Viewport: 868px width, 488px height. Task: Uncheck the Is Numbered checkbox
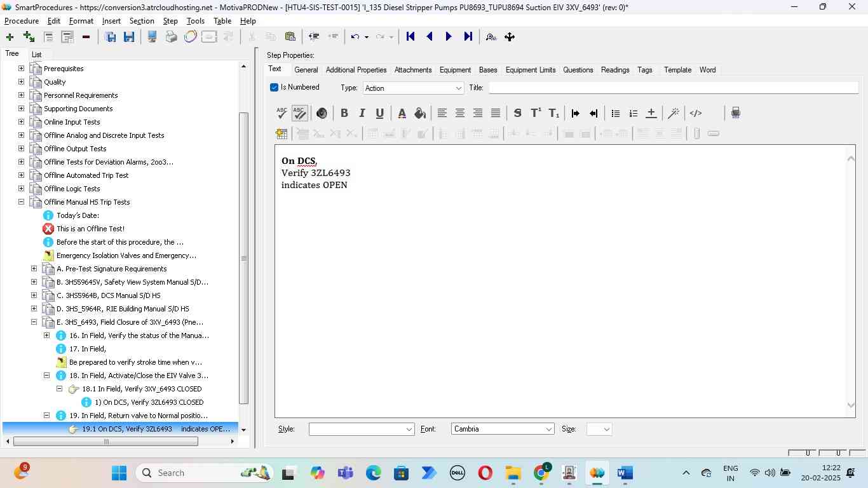275,88
